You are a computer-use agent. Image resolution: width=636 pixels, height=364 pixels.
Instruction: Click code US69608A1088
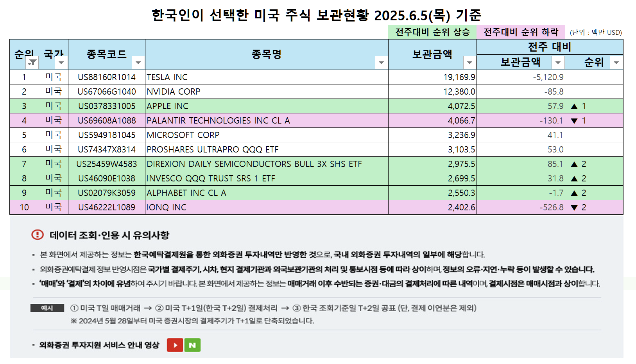pyautogui.click(x=107, y=121)
